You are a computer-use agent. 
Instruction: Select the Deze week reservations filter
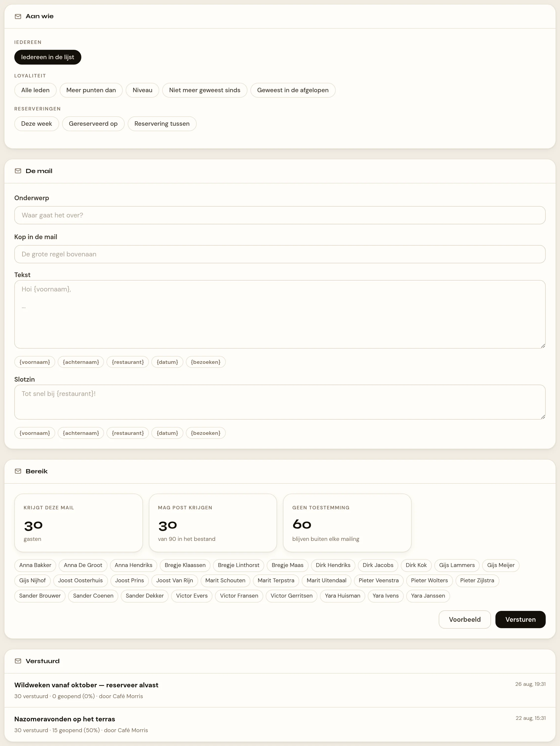(x=36, y=124)
